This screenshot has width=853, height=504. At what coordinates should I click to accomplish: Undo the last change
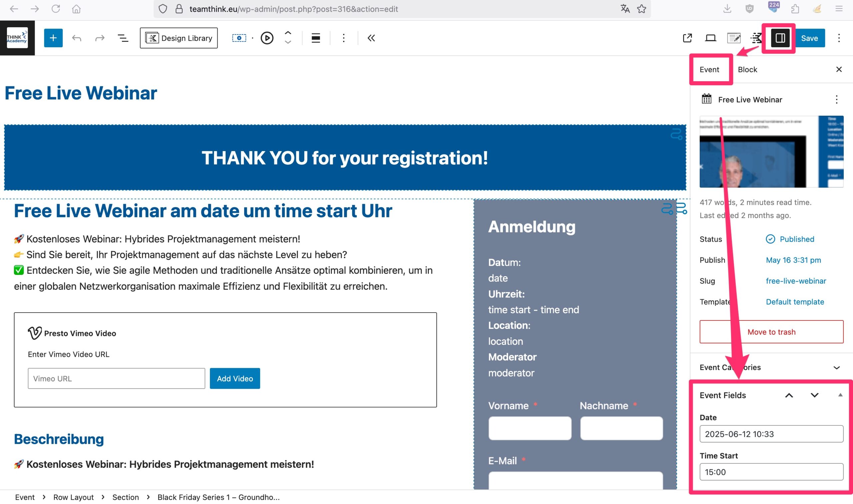[77, 38]
